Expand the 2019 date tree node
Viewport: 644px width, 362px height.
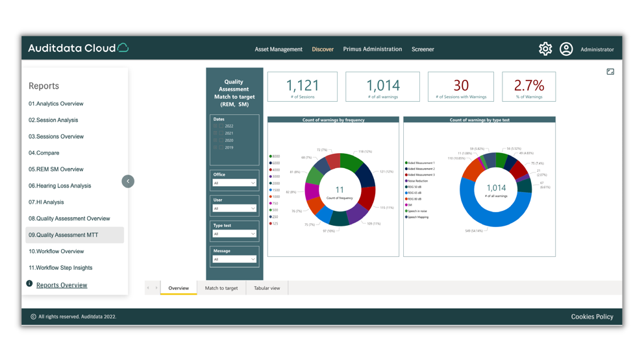[x=215, y=147]
